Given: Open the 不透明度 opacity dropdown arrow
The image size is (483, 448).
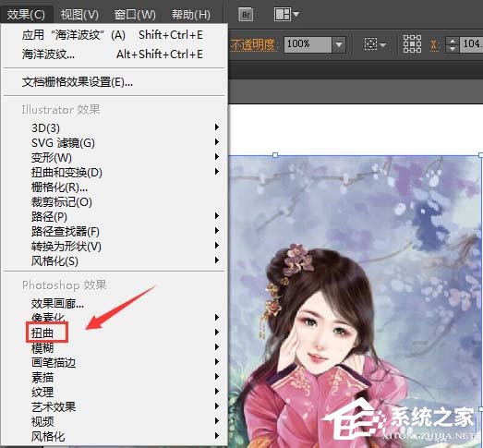Looking at the screenshot, I should tap(339, 45).
